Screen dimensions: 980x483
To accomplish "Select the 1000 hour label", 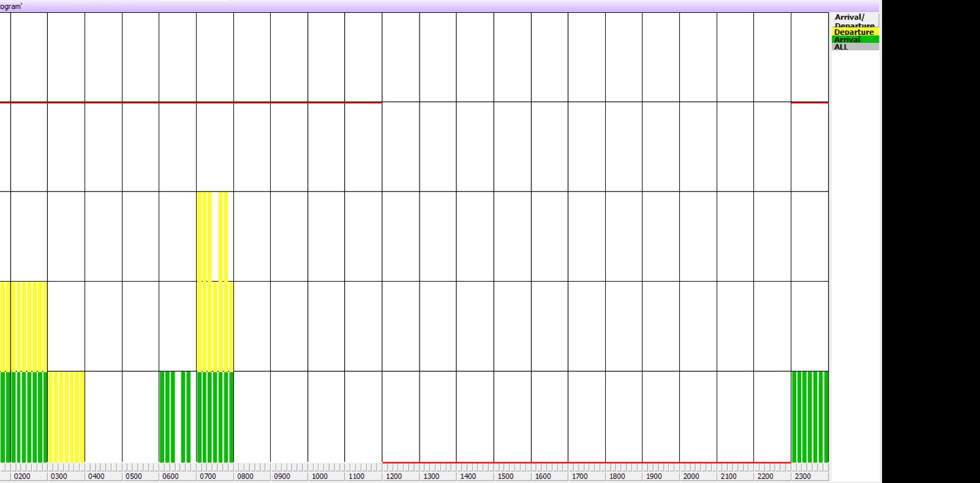I will (319, 476).
